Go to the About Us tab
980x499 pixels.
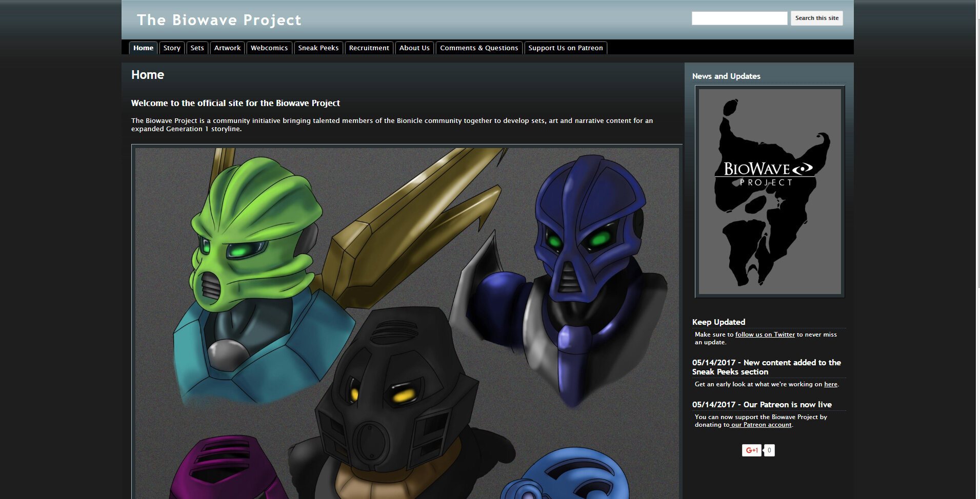coord(414,48)
